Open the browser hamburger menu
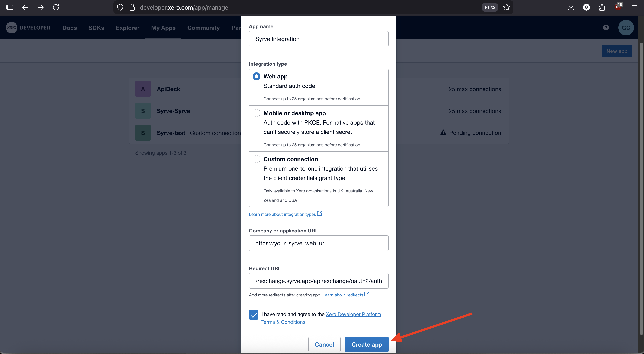Image resolution: width=644 pixels, height=354 pixels. click(634, 7)
